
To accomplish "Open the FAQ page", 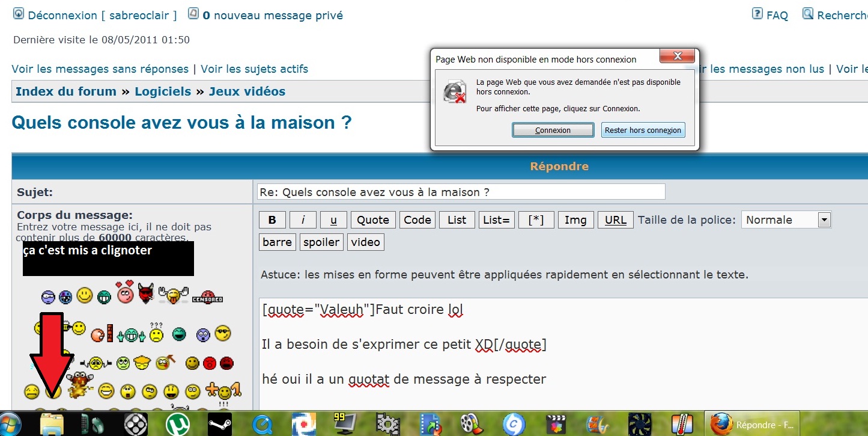I will click(777, 16).
